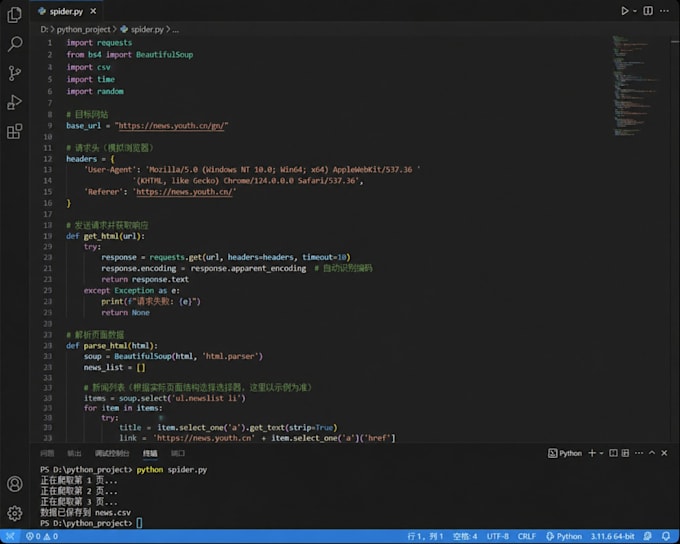Maximize the panel with chevron up
680x544 pixels.
pos(652,453)
